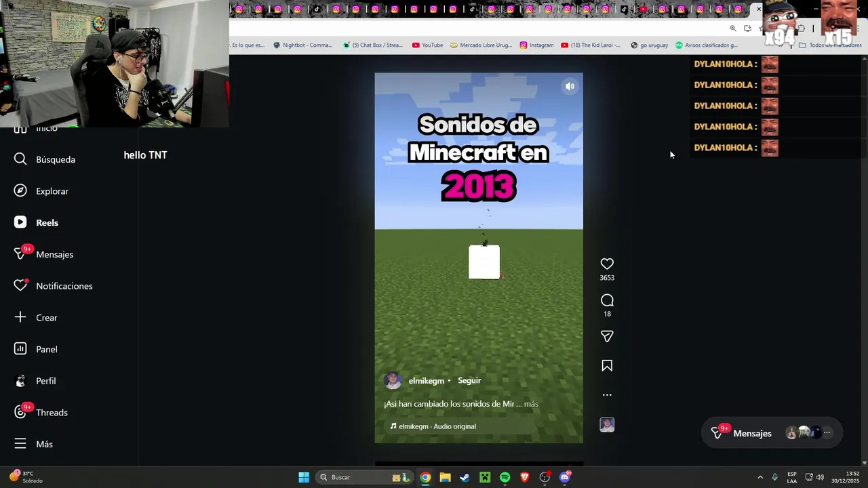Open Mensajes in left sidebar

(44, 254)
